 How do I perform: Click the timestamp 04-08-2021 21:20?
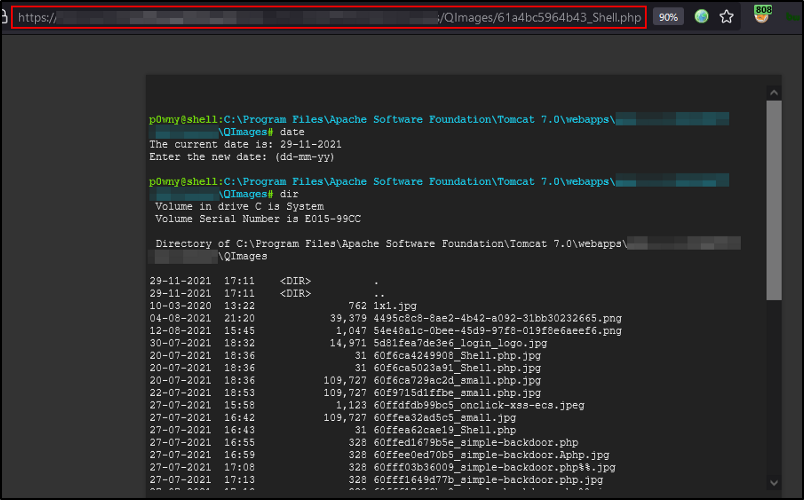pyautogui.click(x=202, y=318)
